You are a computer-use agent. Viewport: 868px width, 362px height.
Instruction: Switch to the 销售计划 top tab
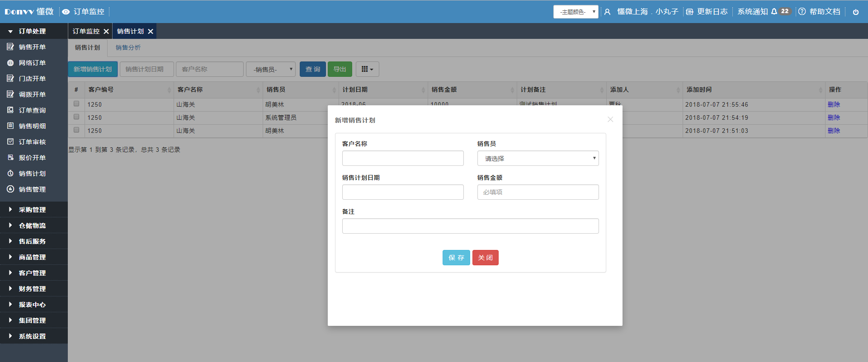coord(130,31)
